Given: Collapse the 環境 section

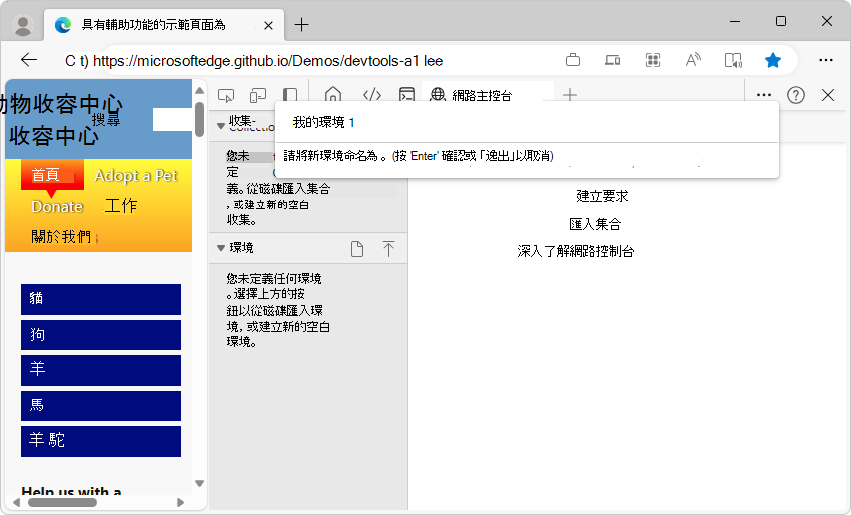Looking at the screenshot, I should point(220,248).
